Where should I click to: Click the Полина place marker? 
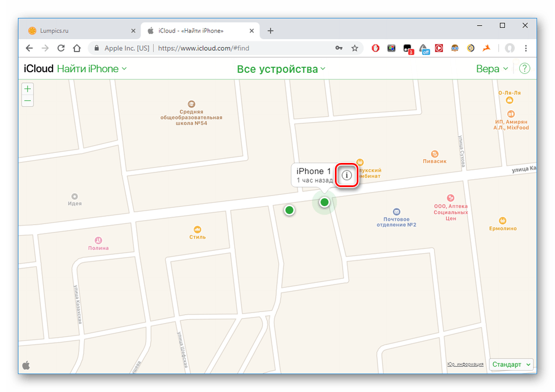99,240
